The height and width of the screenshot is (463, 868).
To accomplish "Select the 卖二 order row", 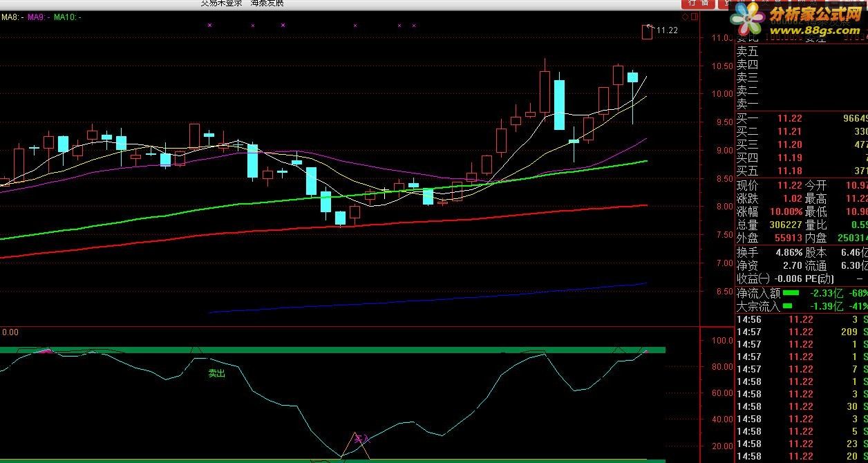I will point(801,91).
